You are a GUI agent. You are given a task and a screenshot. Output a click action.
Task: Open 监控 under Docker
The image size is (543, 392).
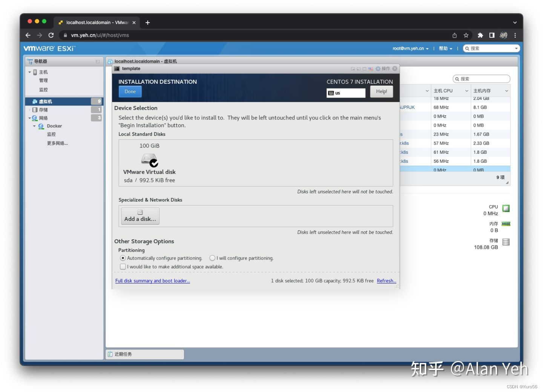point(51,134)
